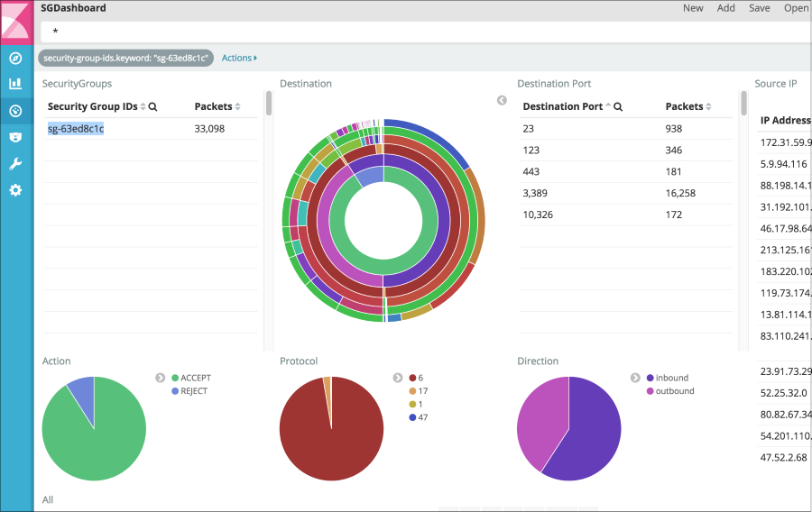Image resolution: width=812 pixels, height=512 pixels.
Task: Click the Open menu item
Action: click(x=796, y=8)
